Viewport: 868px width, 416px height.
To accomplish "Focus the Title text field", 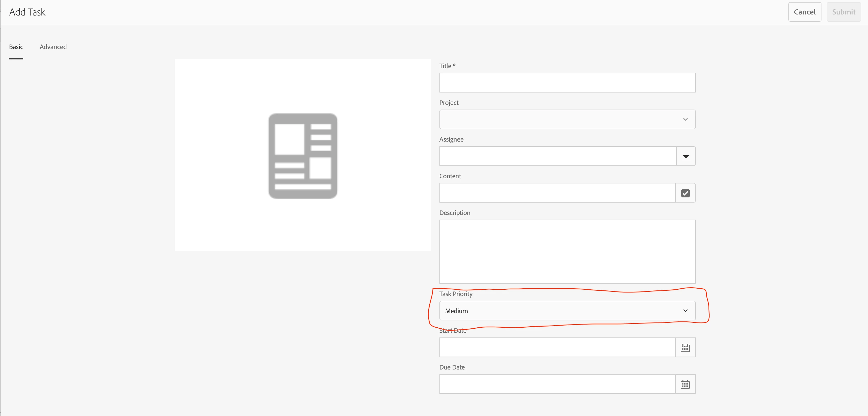I will (x=567, y=83).
